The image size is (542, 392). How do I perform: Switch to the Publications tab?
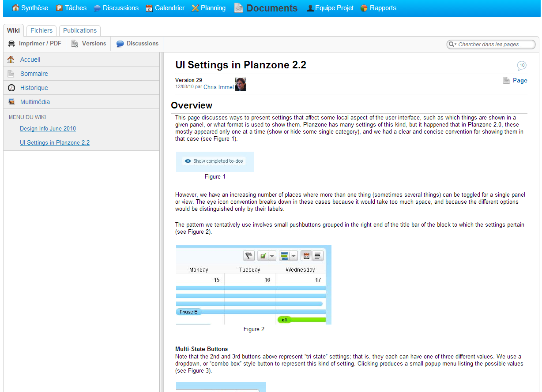[80, 30]
